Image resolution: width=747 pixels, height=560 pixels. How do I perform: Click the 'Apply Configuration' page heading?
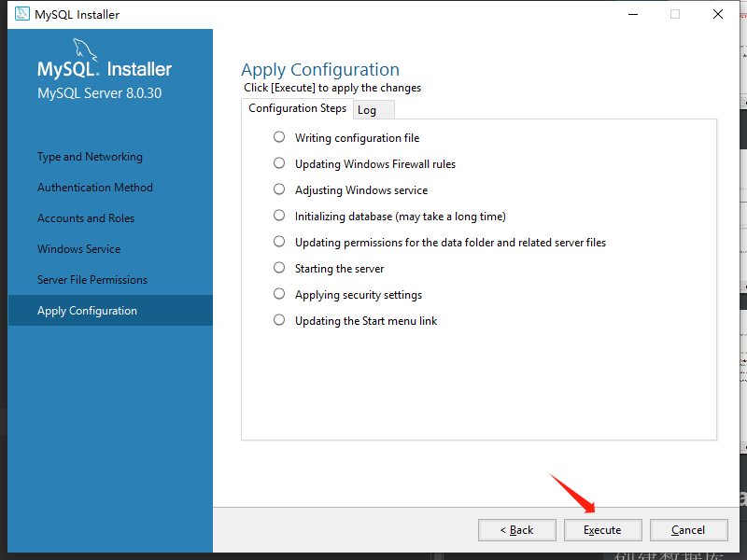click(320, 69)
